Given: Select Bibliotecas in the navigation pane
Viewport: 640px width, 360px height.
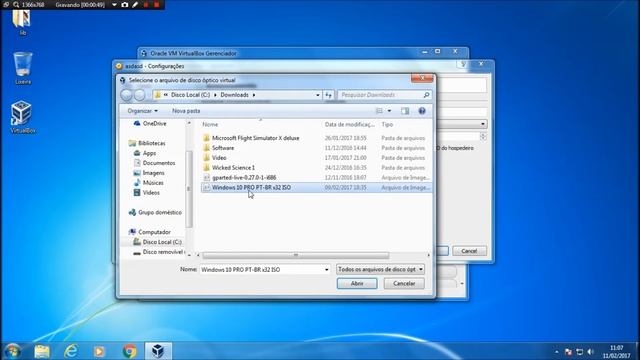Looking at the screenshot, I should pos(147,143).
